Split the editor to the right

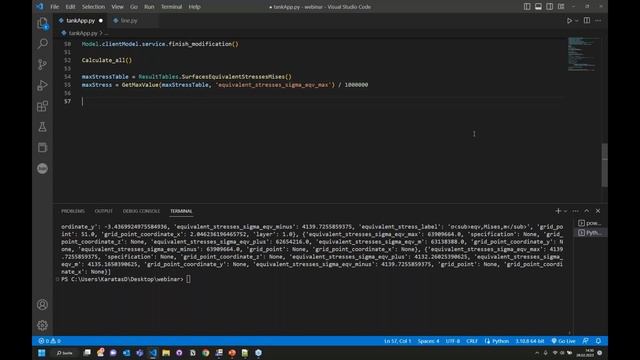pyautogui.click(x=587, y=20)
